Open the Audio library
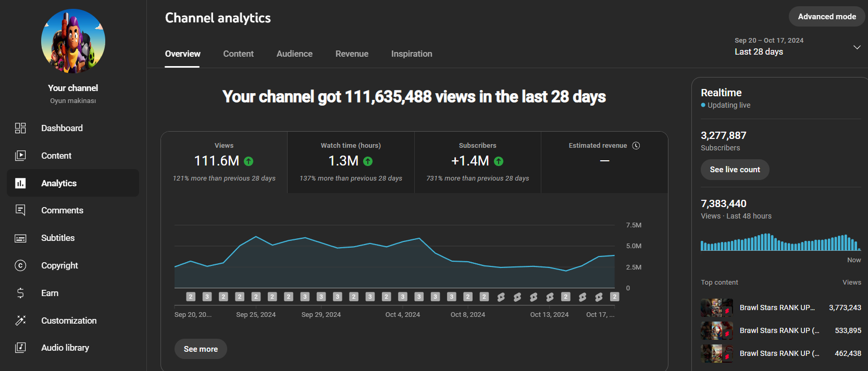The width and height of the screenshot is (868, 371). pyautogui.click(x=73, y=348)
